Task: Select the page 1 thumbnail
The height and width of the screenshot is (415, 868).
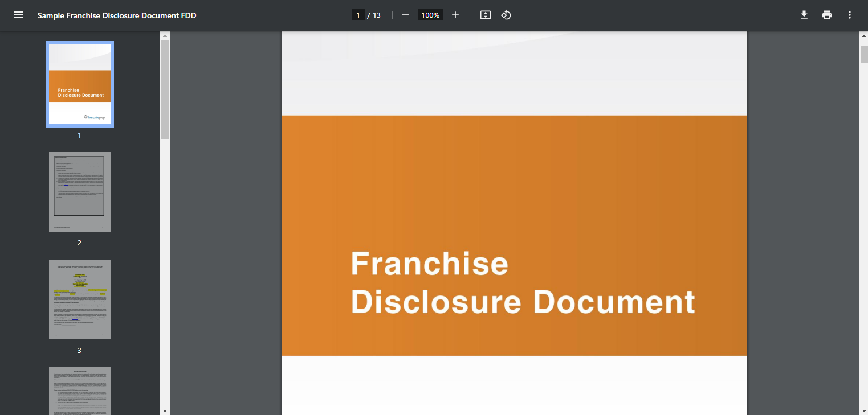Action: (x=80, y=84)
